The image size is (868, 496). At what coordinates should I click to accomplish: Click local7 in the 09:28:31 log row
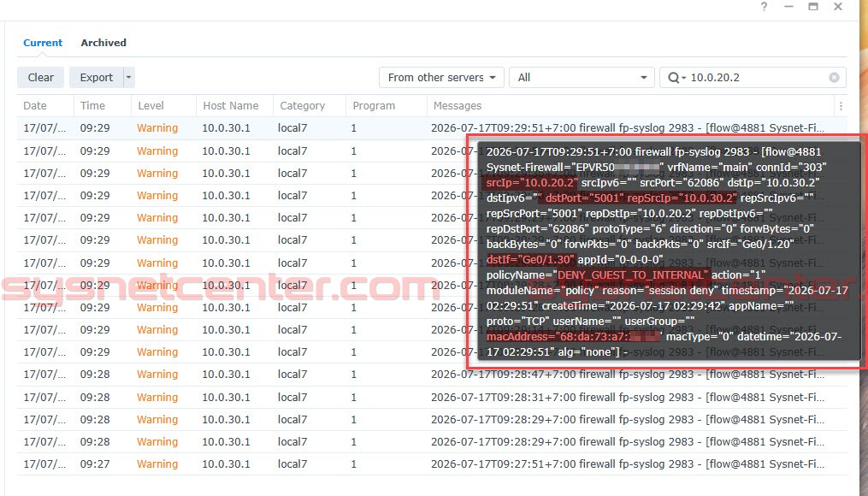[292, 398]
